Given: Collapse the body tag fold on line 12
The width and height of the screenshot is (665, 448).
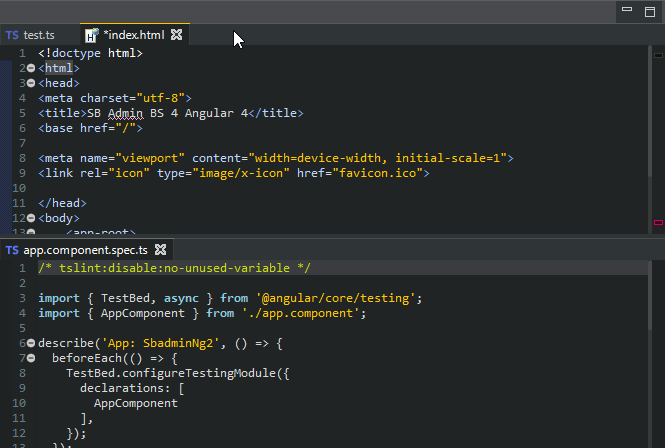Looking at the screenshot, I should coord(31,218).
